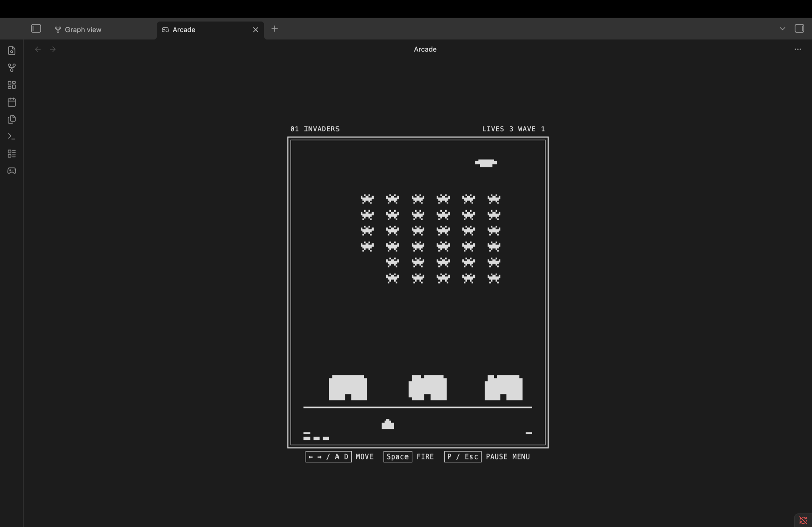Screen dimensions: 812x527
Task: Open the more options ellipsis menu
Action: pyautogui.click(x=798, y=49)
